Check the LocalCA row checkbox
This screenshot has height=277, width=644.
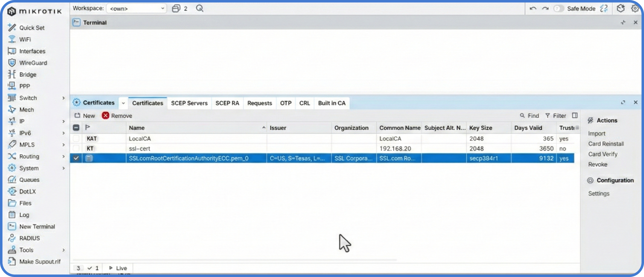[x=76, y=138]
